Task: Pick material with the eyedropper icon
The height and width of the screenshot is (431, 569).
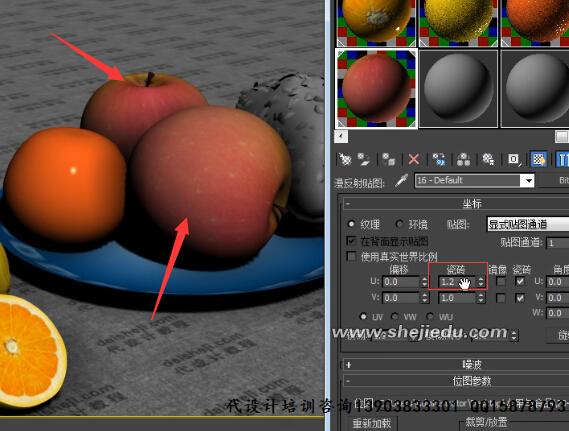Action: [x=401, y=180]
